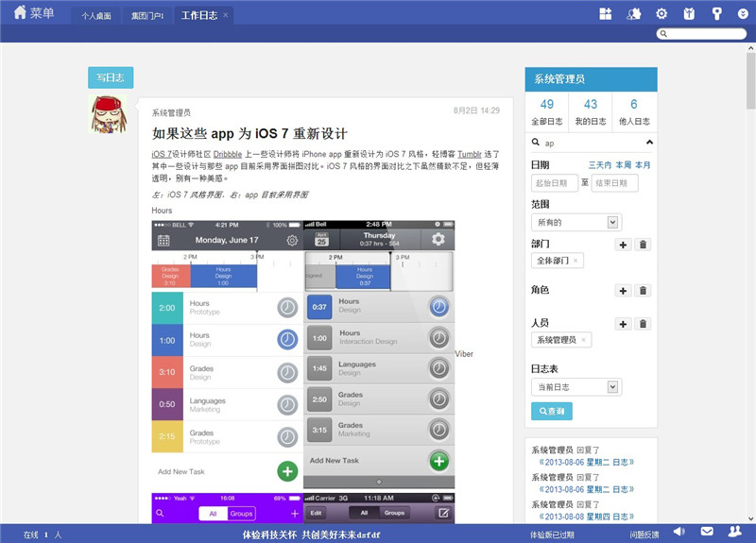
Task: Open the article title 如果这些 app 为 iOS 7 重新设计
Action: [x=249, y=133]
